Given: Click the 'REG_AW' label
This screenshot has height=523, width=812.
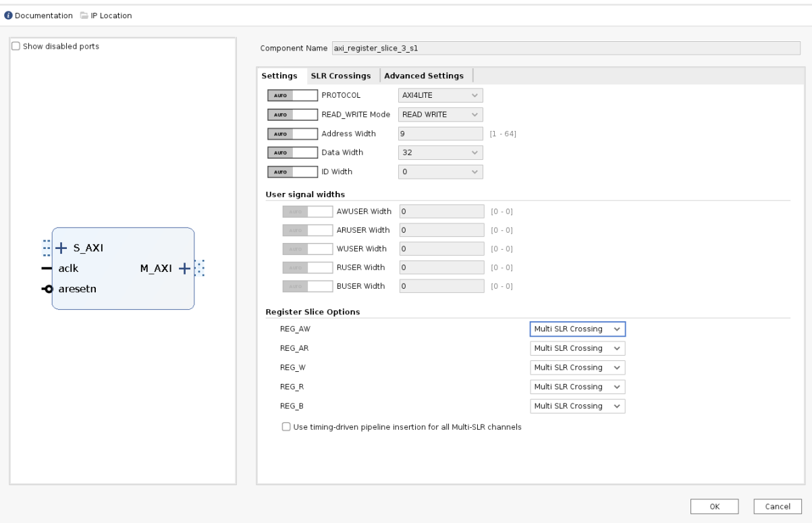Looking at the screenshot, I should tap(294, 329).
